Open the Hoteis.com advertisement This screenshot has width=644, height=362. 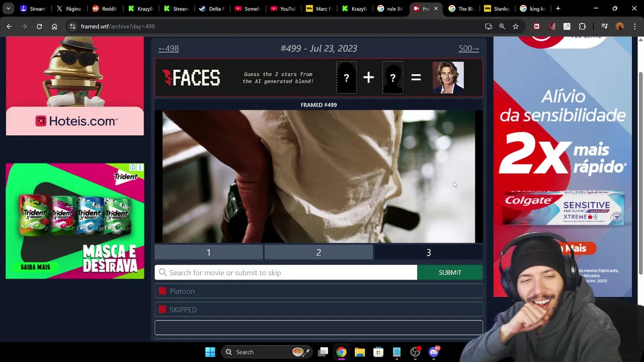pos(74,86)
